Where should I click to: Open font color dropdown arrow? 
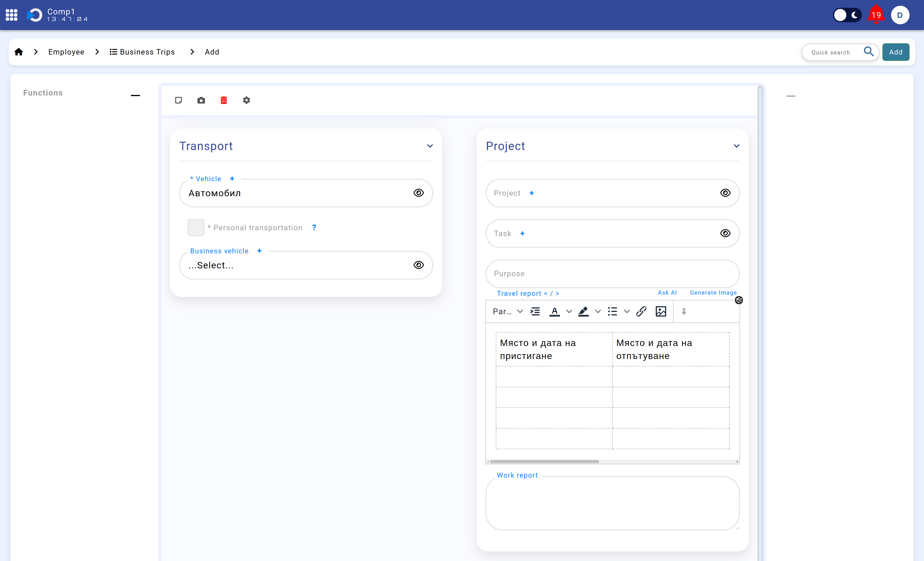(x=569, y=311)
